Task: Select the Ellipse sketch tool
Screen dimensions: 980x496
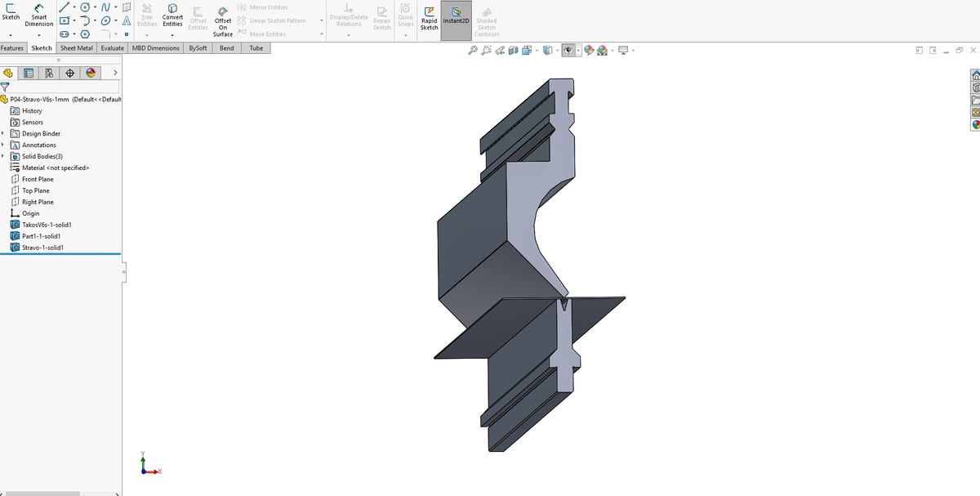Action: pyautogui.click(x=107, y=20)
